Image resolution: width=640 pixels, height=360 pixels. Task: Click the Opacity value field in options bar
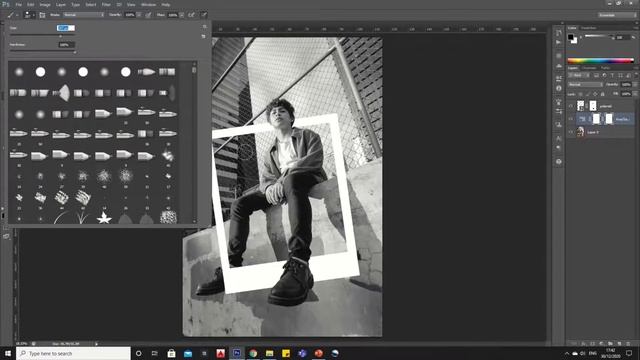click(130, 15)
